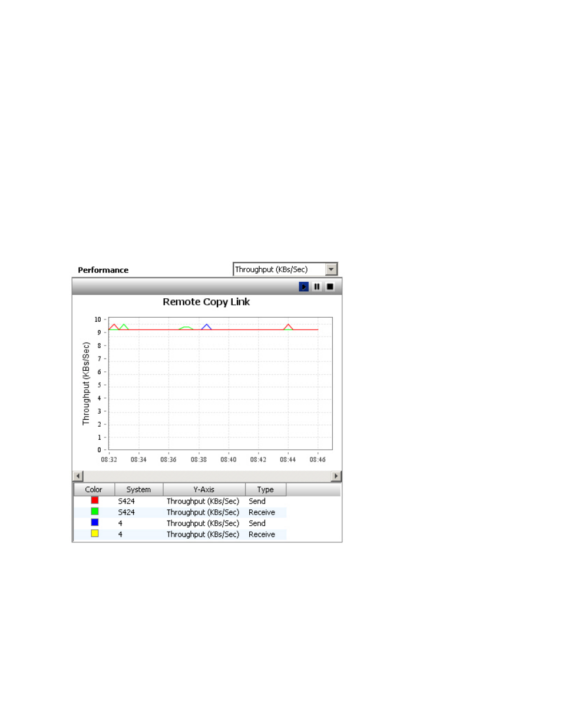Sort by the System column header

tap(138, 490)
